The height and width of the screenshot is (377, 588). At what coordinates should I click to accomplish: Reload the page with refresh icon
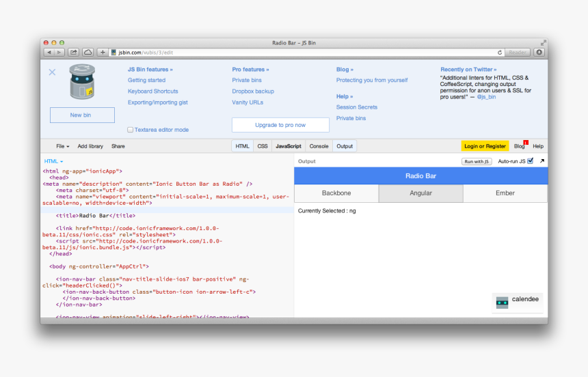[x=500, y=52]
